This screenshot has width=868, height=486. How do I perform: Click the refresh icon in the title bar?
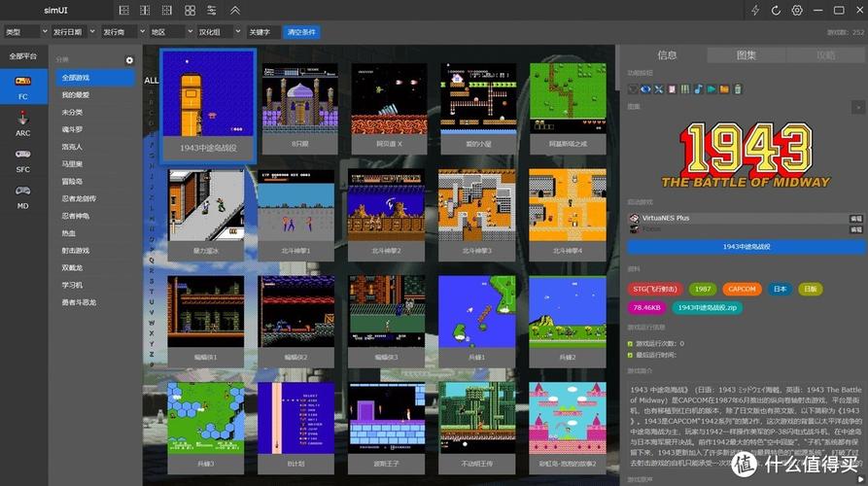[776, 11]
